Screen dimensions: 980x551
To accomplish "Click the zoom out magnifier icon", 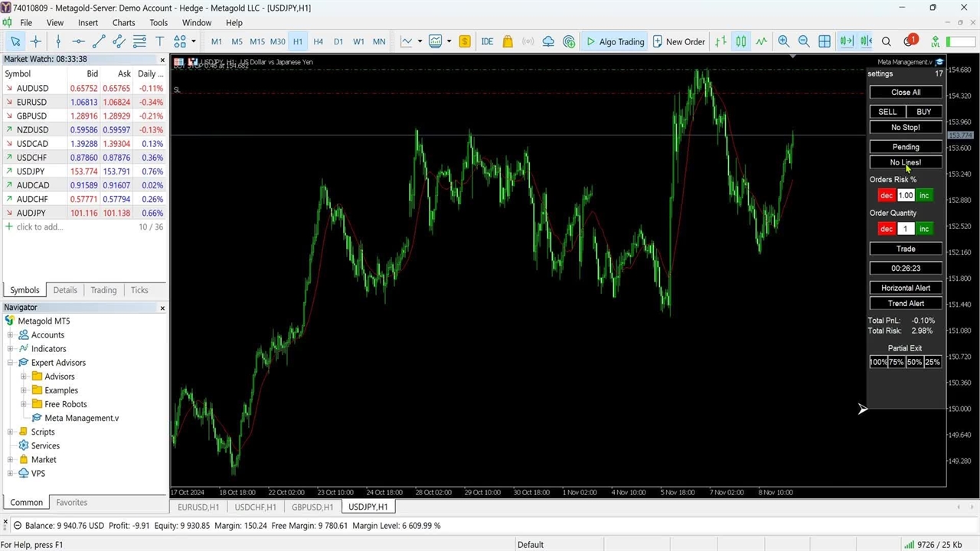I will 804,41.
